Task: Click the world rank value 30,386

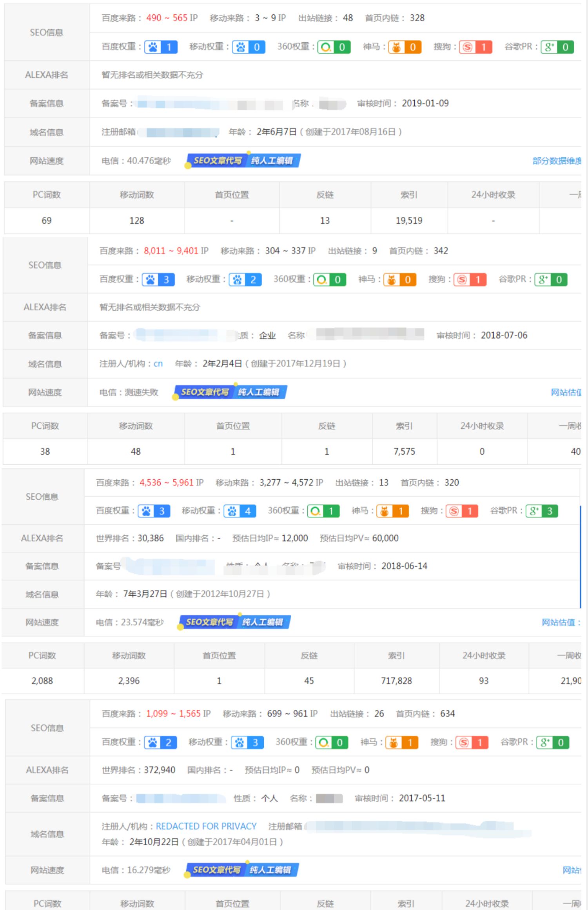Action: (151, 538)
